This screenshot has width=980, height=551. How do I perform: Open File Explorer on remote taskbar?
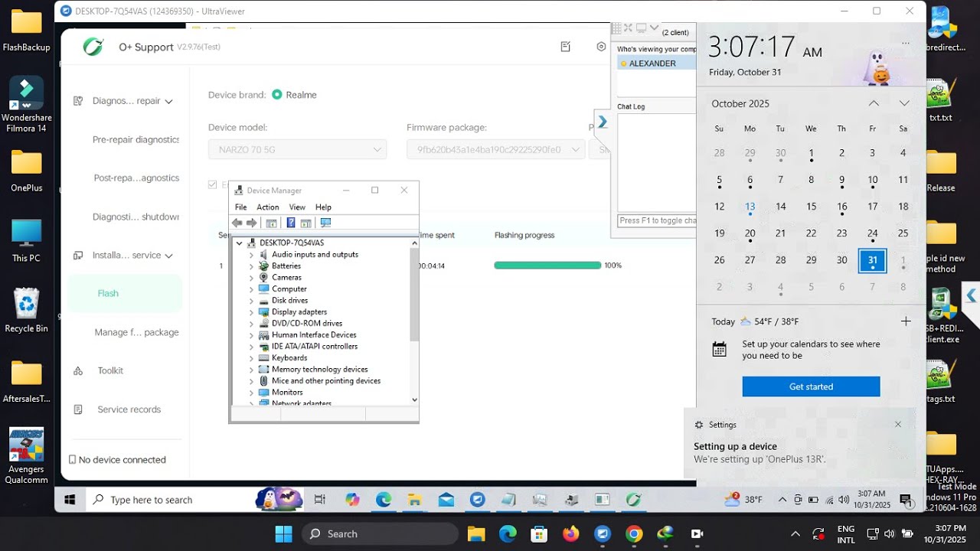click(415, 500)
